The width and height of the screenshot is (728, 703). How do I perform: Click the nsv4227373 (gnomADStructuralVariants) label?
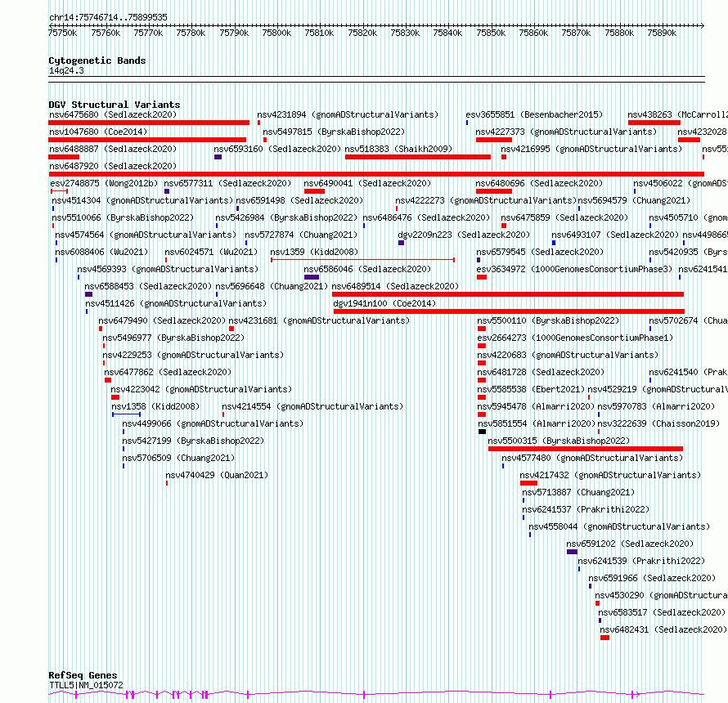click(566, 132)
